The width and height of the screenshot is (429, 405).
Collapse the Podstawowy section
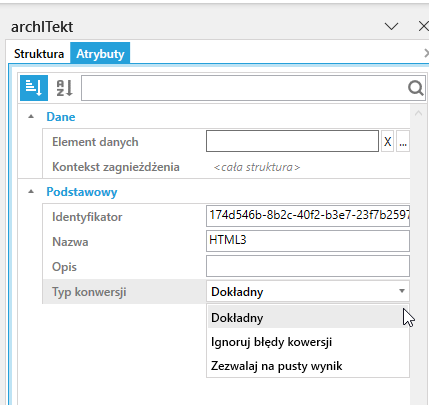click(31, 192)
